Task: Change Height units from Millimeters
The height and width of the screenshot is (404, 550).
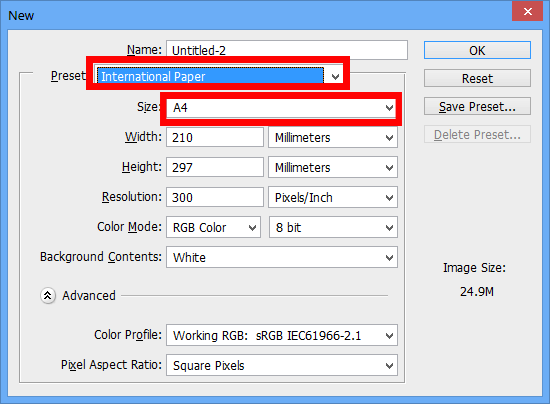Action: tap(333, 167)
